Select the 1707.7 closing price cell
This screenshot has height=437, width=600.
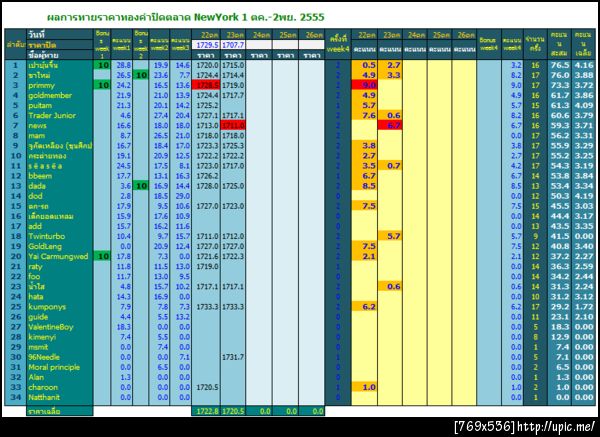(x=233, y=45)
